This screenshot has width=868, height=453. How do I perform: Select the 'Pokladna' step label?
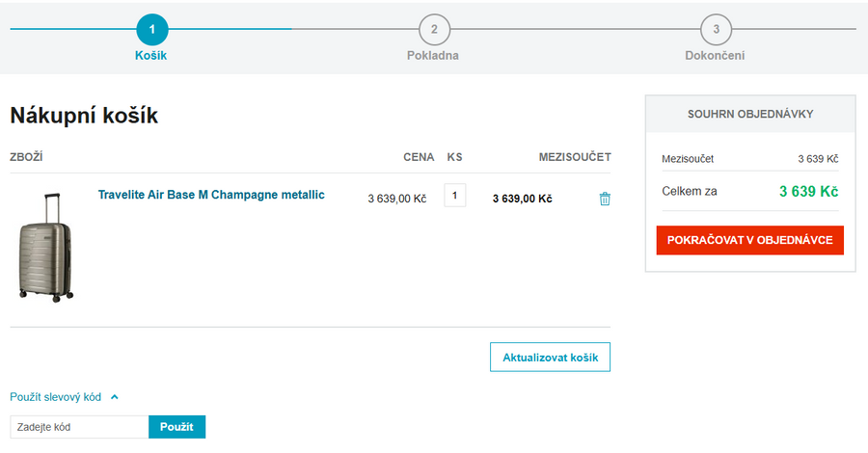(433, 55)
